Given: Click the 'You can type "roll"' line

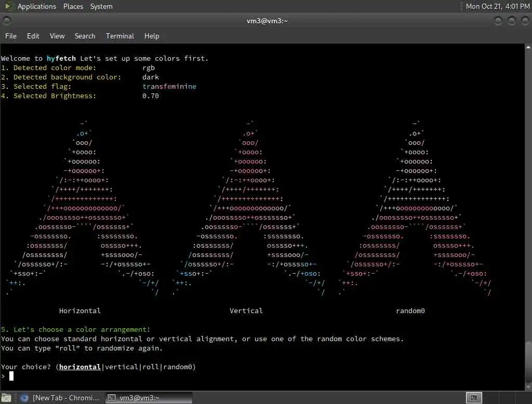Looking at the screenshot, I should [x=82, y=348].
